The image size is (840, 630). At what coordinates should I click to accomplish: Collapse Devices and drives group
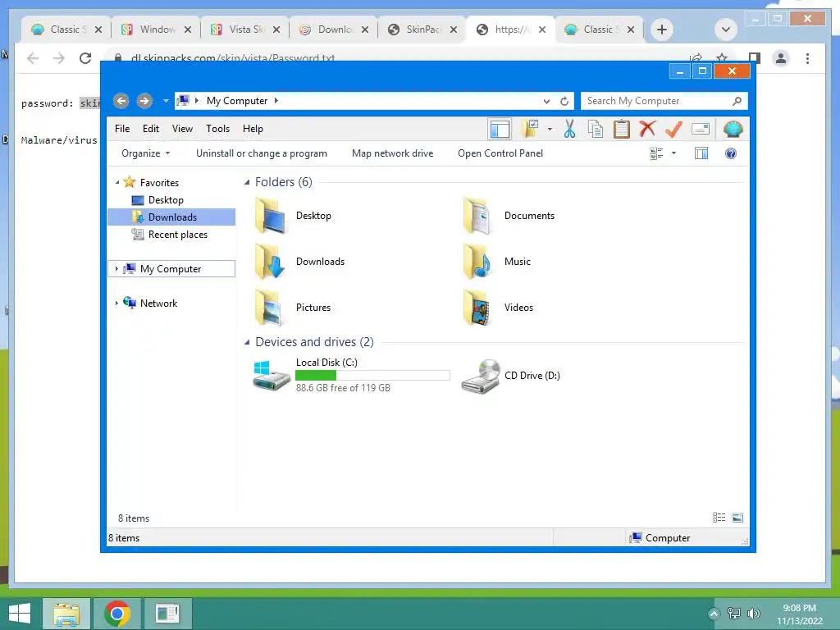coord(247,342)
